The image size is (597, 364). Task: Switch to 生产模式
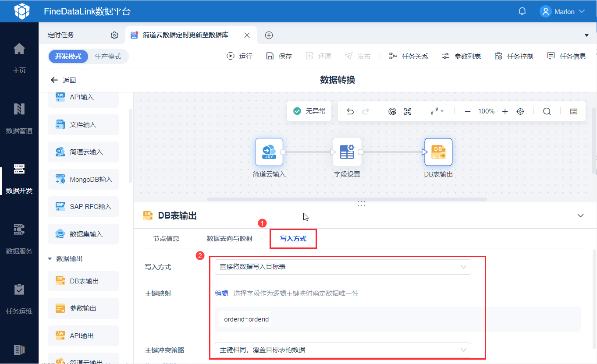pyautogui.click(x=108, y=57)
